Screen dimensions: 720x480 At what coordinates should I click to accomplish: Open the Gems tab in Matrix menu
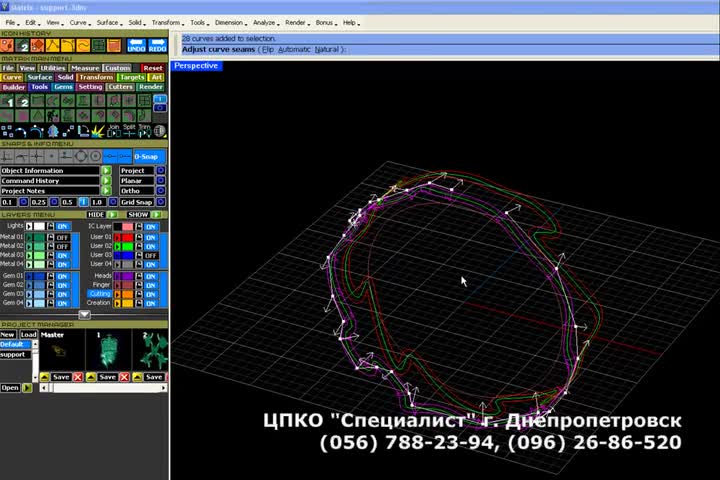(x=64, y=87)
